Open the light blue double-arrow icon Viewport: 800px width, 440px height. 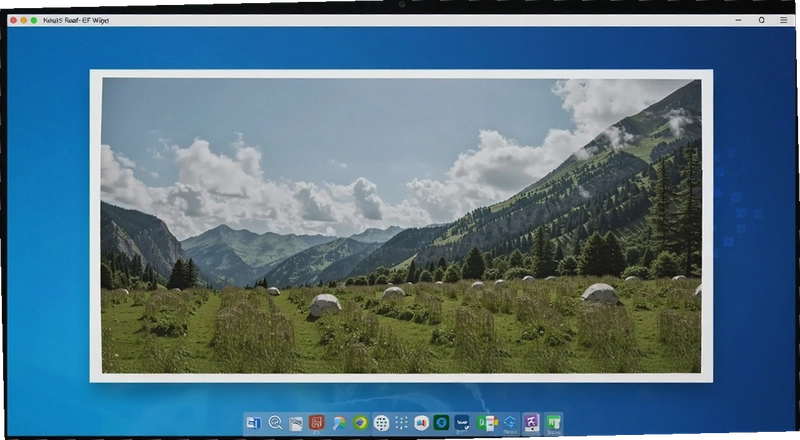click(510, 423)
